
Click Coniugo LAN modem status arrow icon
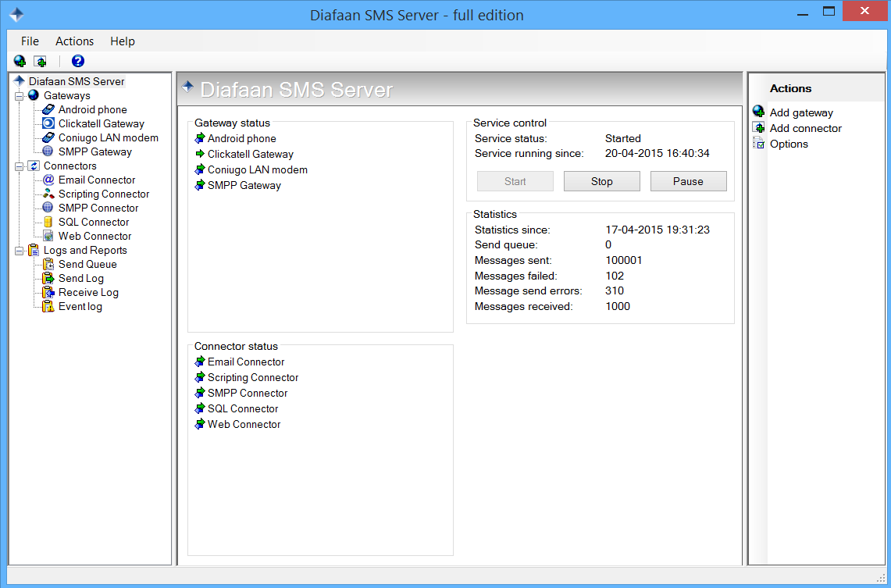(199, 169)
